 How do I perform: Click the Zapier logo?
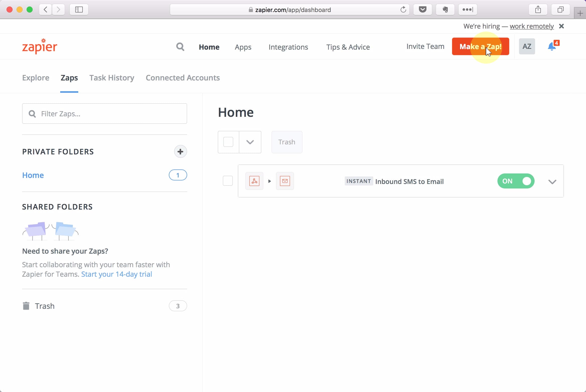tap(40, 46)
